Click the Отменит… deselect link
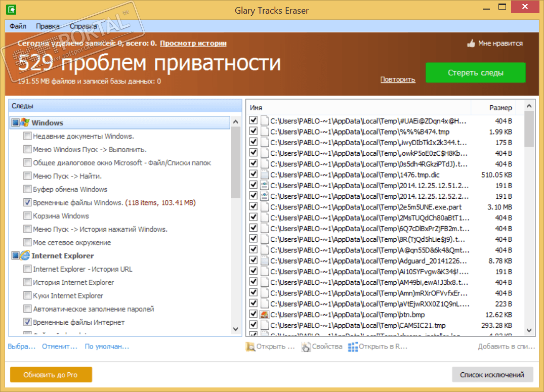544x392 pixels. [x=60, y=346]
